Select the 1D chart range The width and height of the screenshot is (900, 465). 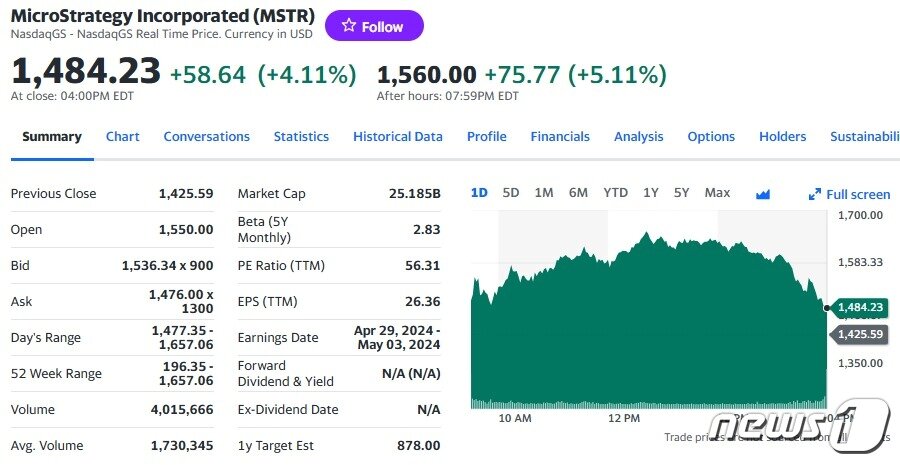pyautogui.click(x=479, y=193)
